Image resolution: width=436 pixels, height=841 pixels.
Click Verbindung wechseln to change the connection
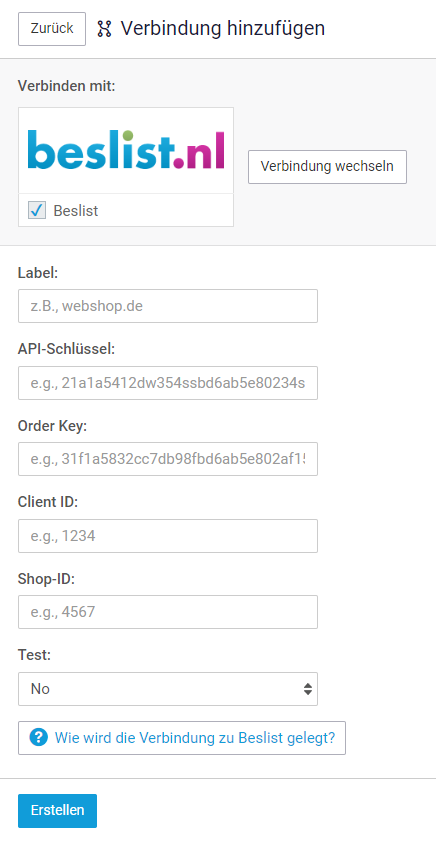pos(327,167)
